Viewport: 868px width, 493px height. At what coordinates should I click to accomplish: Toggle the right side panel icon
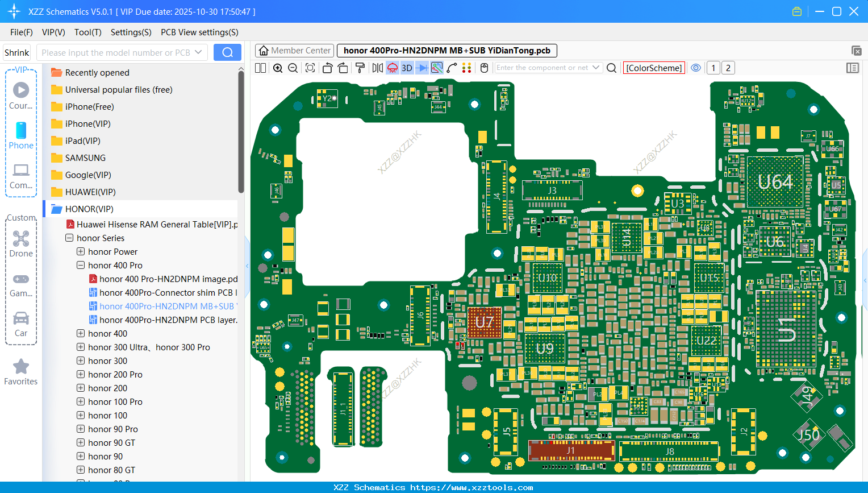pos(852,68)
